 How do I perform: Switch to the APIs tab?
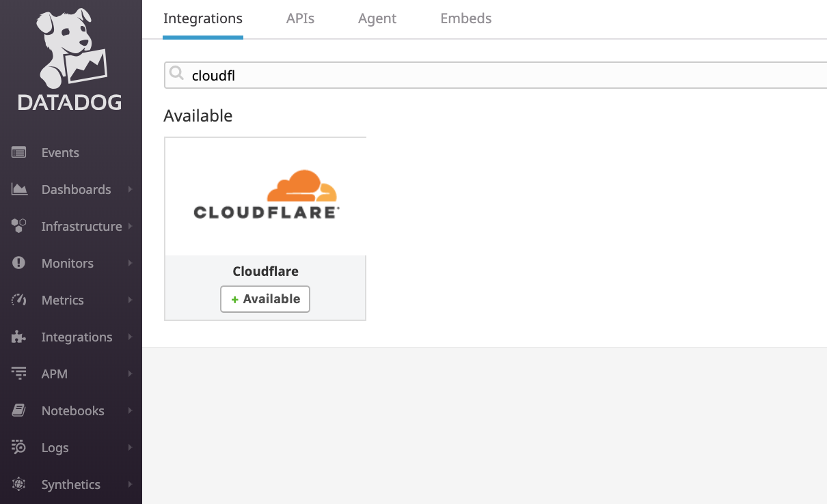[300, 18]
